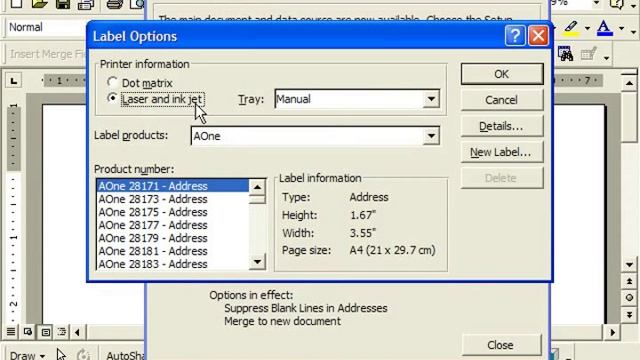This screenshot has width=640, height=360.
Task: Click the Save floppy disk icon
Action: 62,4
